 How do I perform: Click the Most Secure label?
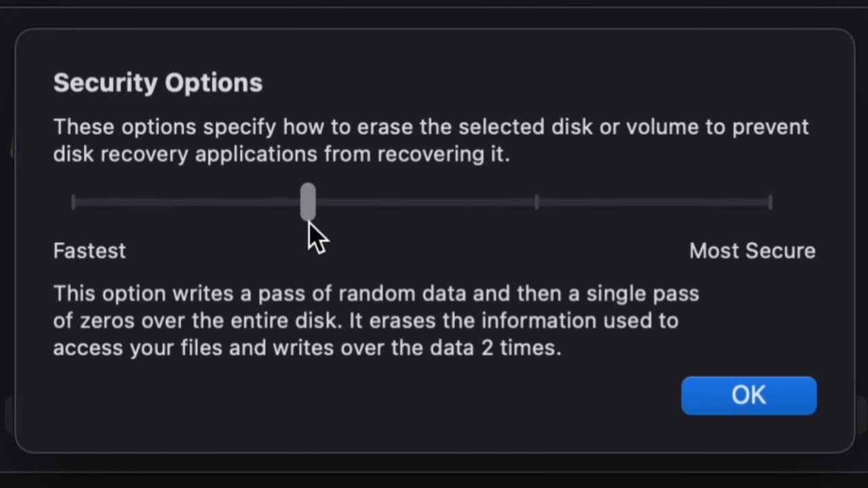coord(752,251)
